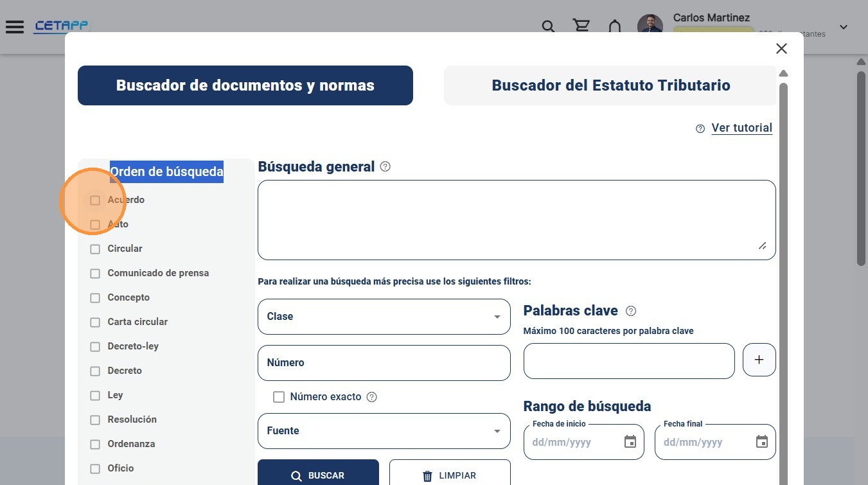Click the modal vertical scrollbar

click(x=783, y=283)
